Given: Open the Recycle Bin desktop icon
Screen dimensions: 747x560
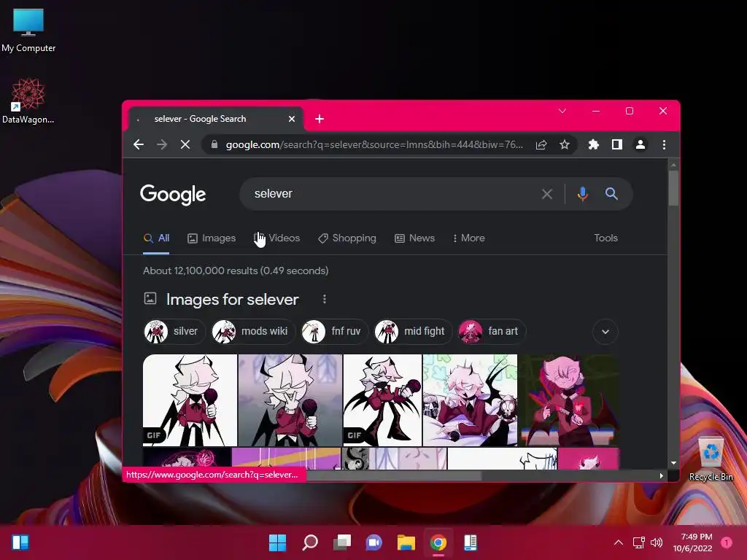Looking at the screenshot, I should click(x=711, y=459).
